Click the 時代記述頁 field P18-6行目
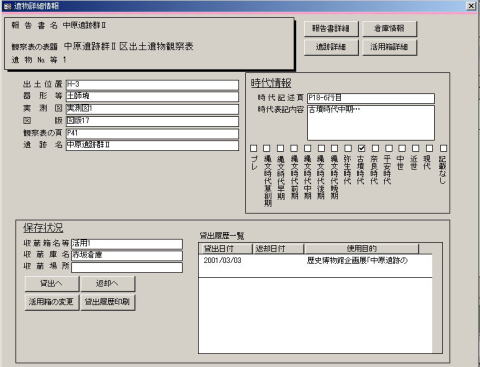 (371, 98)
